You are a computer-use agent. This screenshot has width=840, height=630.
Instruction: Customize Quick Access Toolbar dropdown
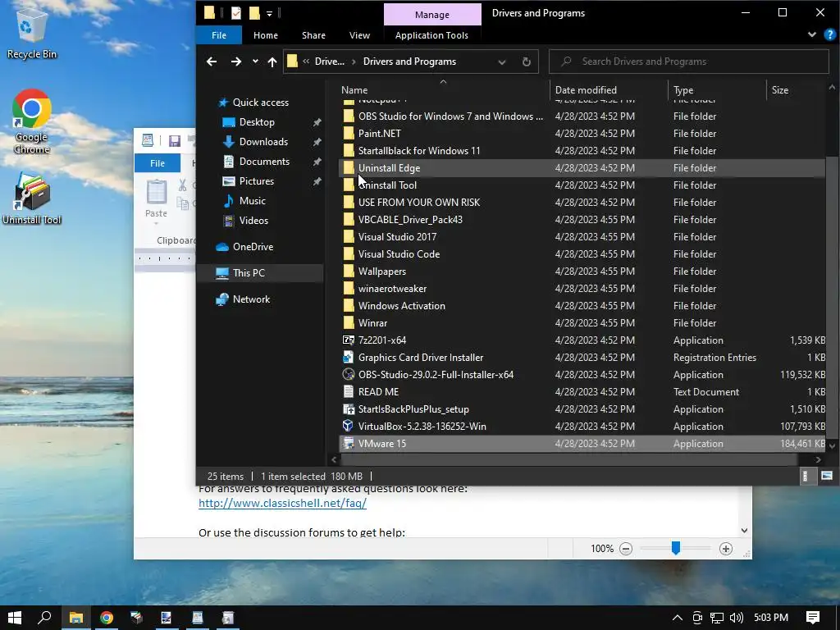tap(269, 13)
